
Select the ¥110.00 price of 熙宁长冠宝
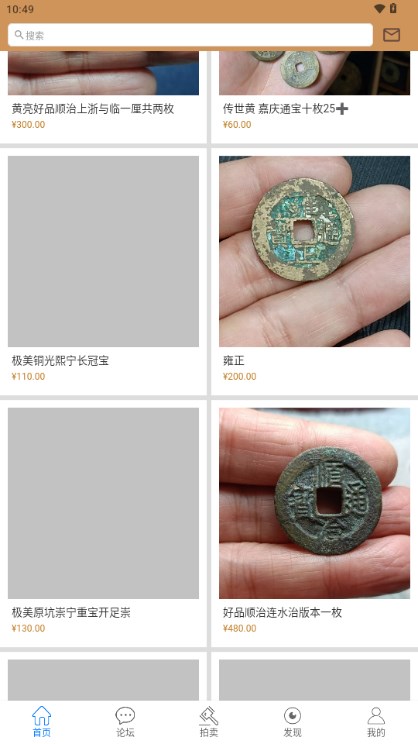(28, 376)
